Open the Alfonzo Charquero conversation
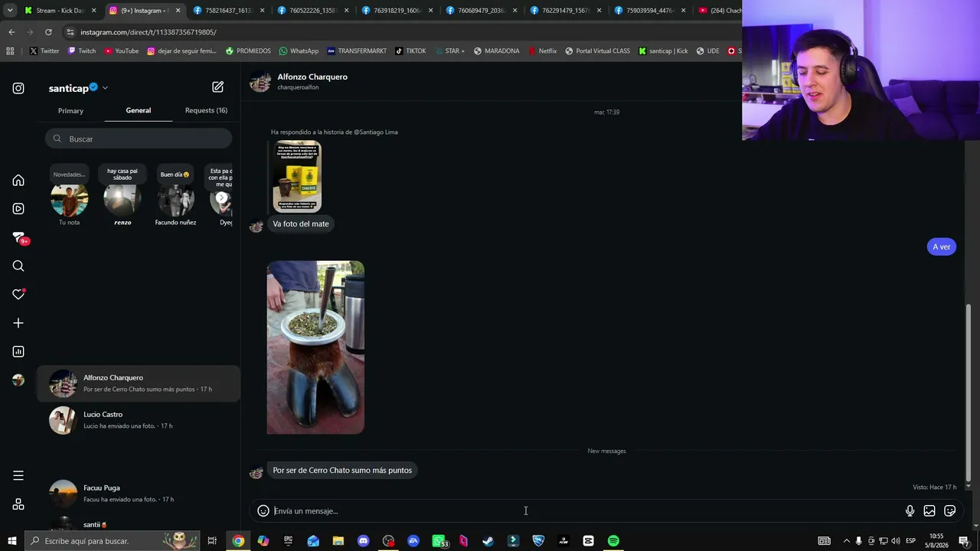The width and height of the screenshot is (980, 551). pos(139,383)
